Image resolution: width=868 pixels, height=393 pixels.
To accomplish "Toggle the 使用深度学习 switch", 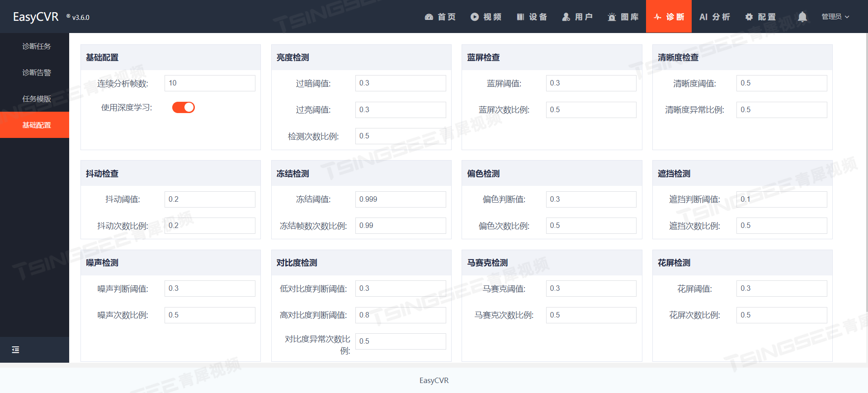I will (x=184, y=107).
